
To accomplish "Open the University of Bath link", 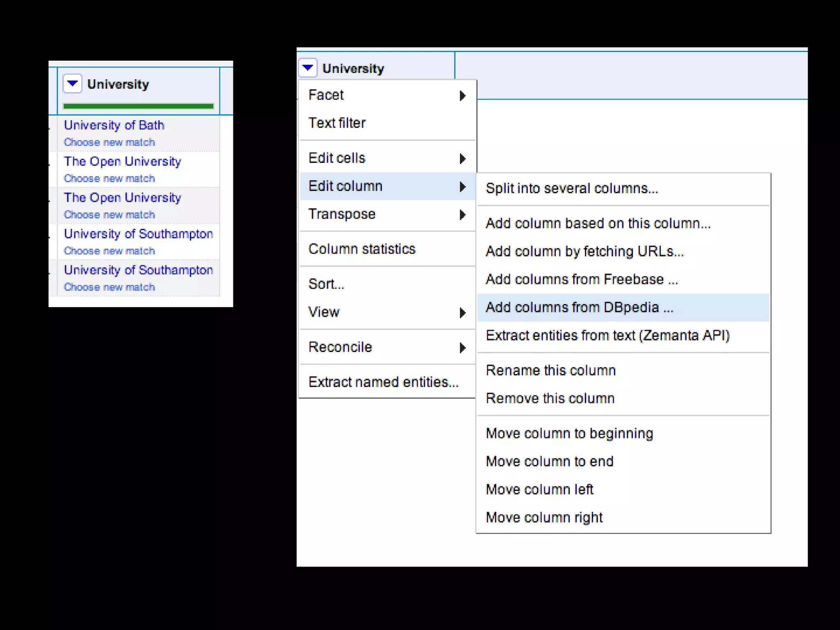I will 114,125.
